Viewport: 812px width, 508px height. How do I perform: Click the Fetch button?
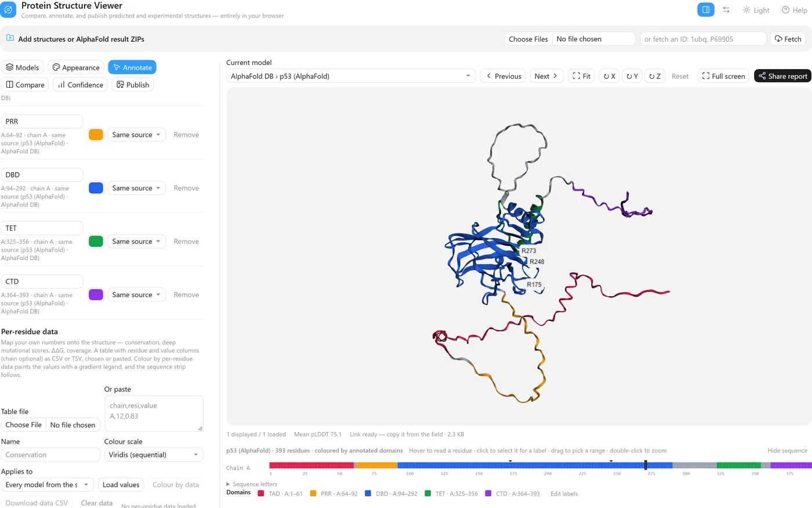788,39
